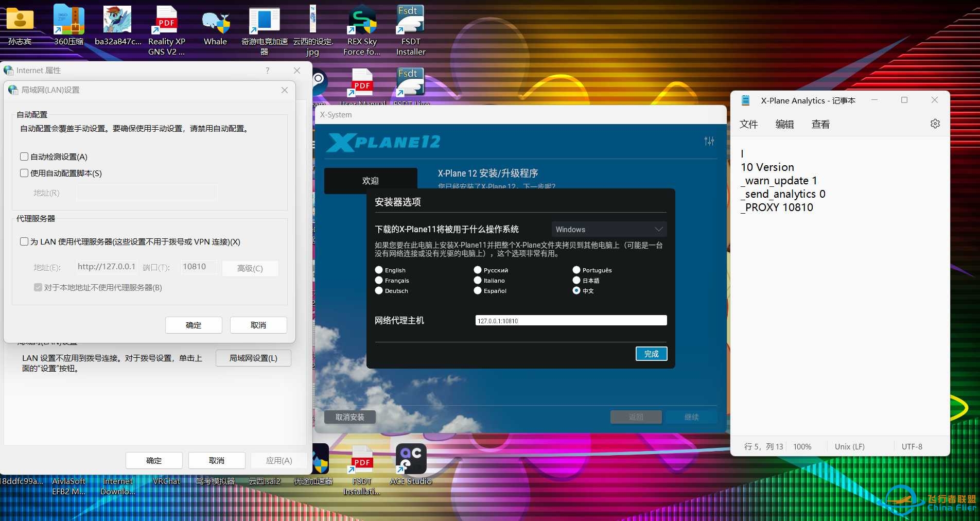Click 确定 in 局域网(LAN)设置 dialog
980x521 pixels.
194,325
